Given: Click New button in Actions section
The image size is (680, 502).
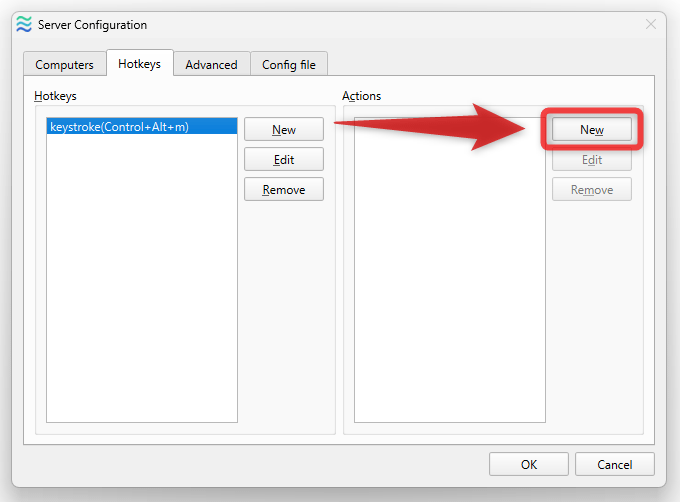Looking at the screenshot, I should point(592,129).
